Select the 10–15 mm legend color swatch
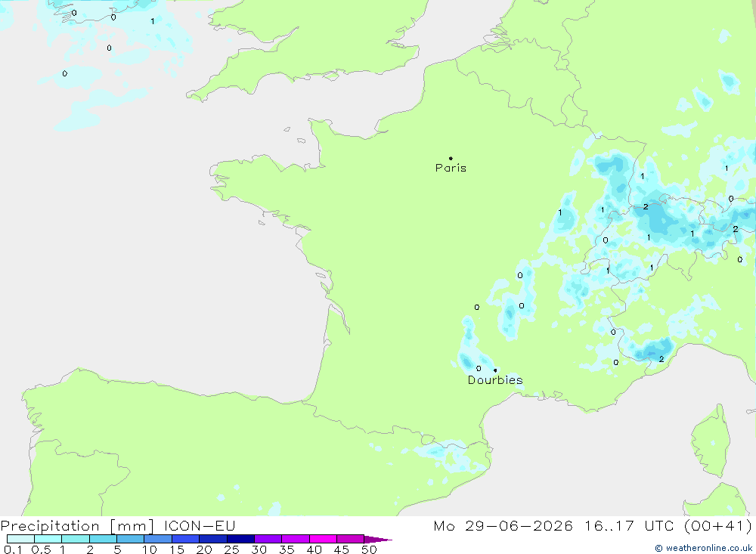Viewport: 756px width, 554px height. (x=158, y=539)
